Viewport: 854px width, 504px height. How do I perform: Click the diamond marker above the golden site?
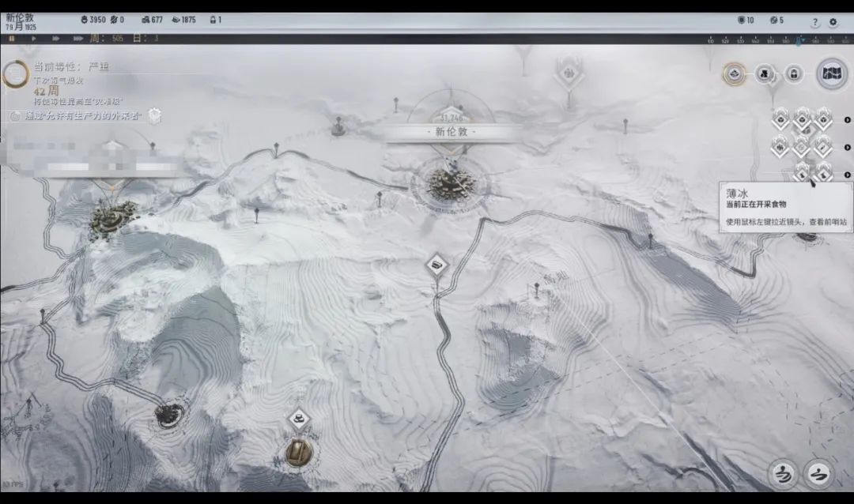click(298, 419)
